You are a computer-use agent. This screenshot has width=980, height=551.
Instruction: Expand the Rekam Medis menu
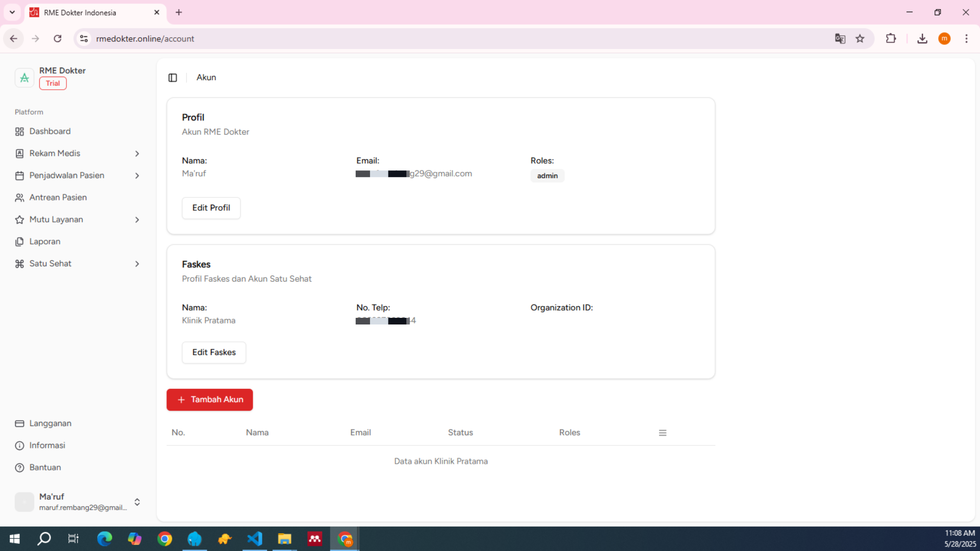point(137,154)
